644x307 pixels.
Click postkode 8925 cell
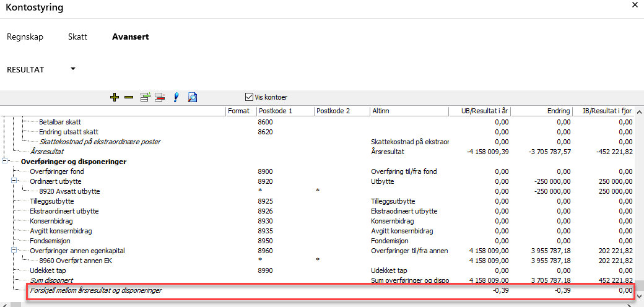[265, 201]
